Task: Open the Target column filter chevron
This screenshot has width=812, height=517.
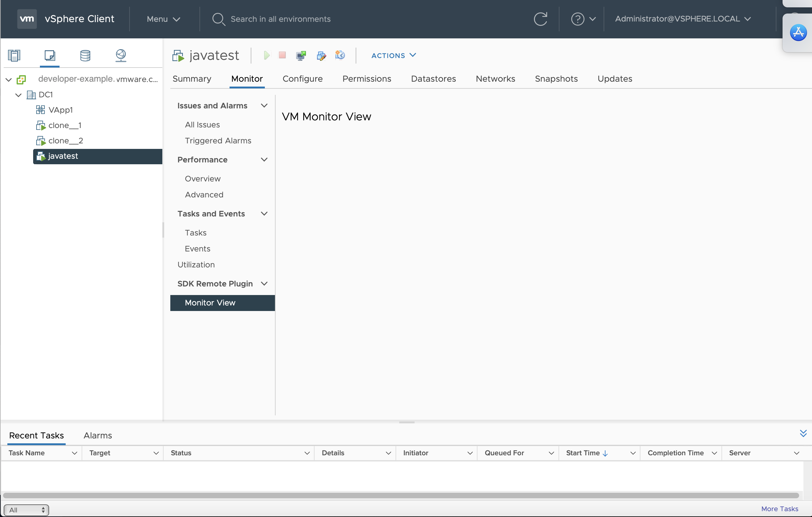Action: (x=156, y=453)
